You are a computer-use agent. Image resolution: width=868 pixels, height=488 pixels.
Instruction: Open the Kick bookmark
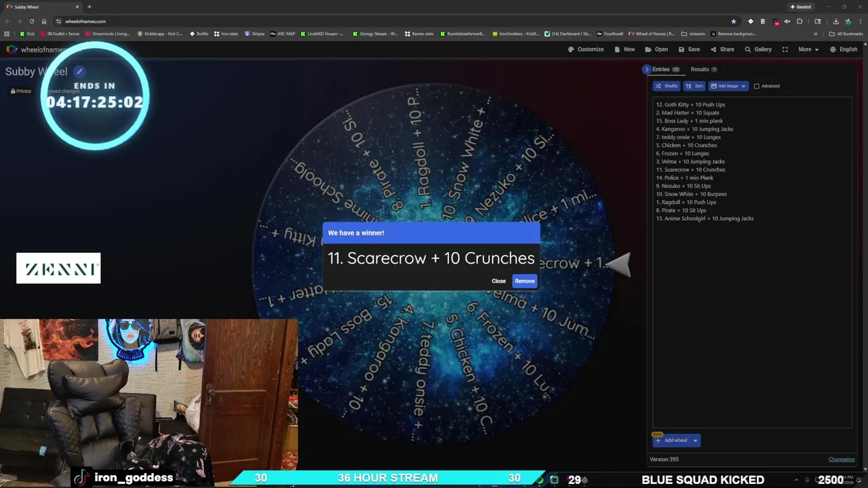tap(27, 33)
